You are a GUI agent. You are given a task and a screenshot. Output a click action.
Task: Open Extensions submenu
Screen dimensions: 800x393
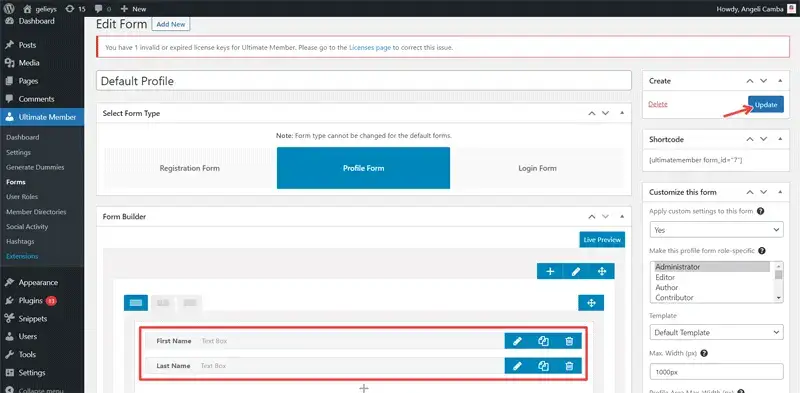click(x=22, y=256)
